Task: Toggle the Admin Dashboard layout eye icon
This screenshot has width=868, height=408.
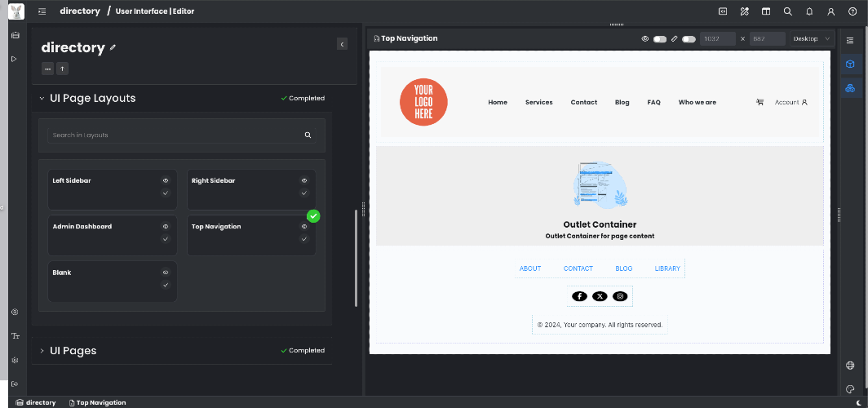Action: pos(165,226)
